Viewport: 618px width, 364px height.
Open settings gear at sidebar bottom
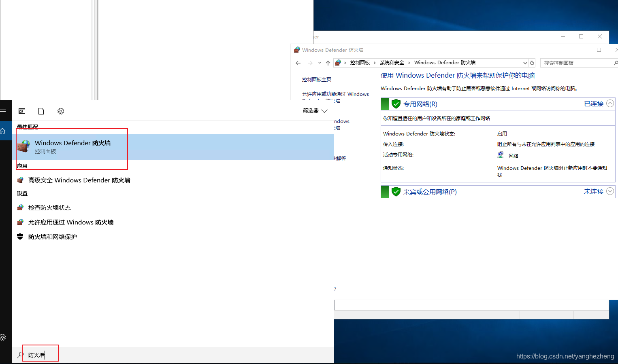click(3, 337)
